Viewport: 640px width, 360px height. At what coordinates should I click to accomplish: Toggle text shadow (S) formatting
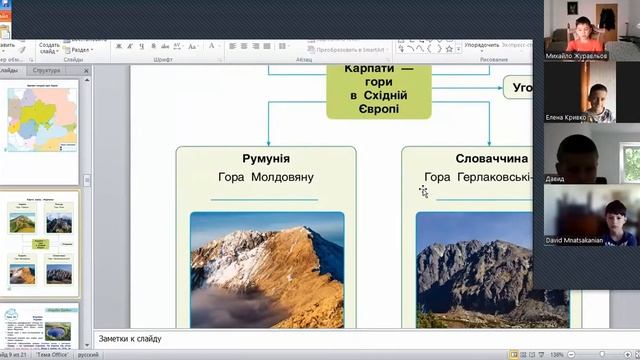coord(153,47)
